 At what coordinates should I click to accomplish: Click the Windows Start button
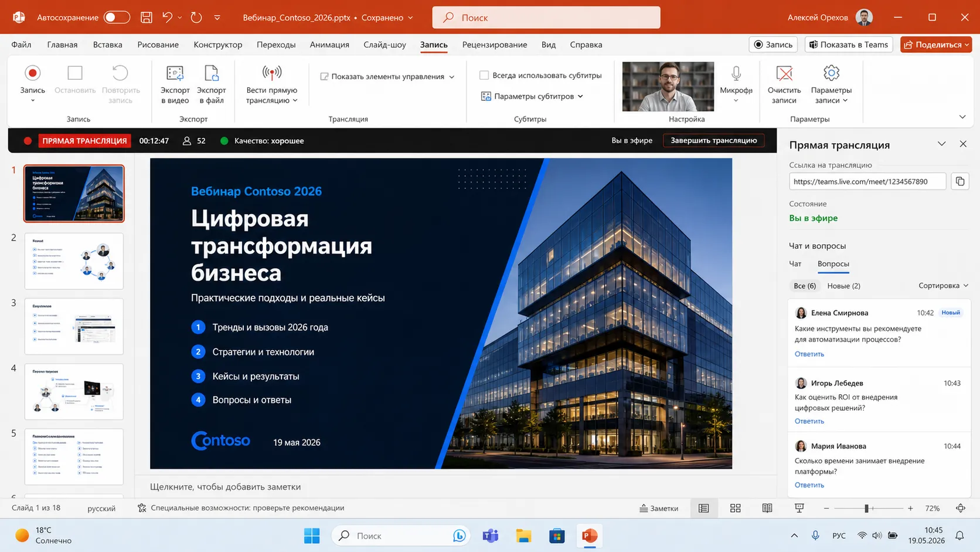312,536
